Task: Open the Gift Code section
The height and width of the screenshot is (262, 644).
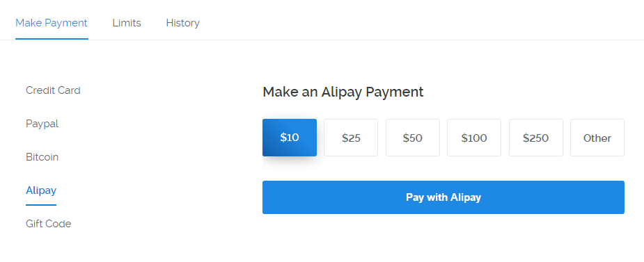Action: (x=49, y=224)
